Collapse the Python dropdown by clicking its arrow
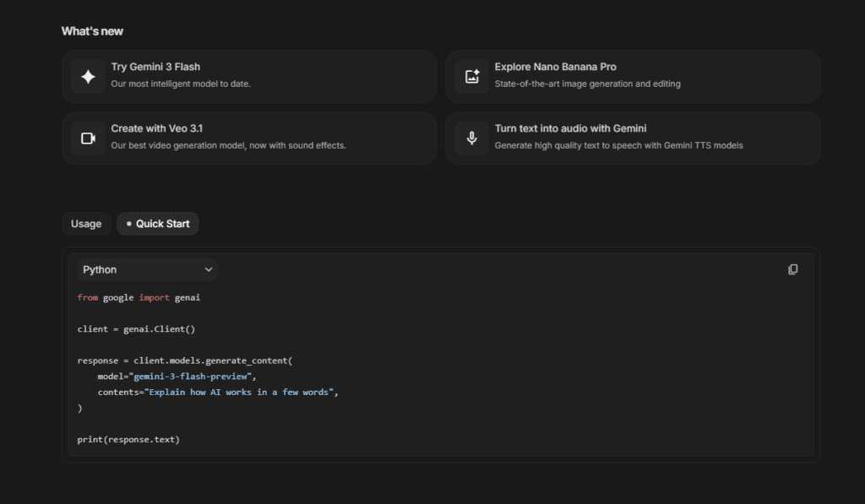 pos(208,269)
